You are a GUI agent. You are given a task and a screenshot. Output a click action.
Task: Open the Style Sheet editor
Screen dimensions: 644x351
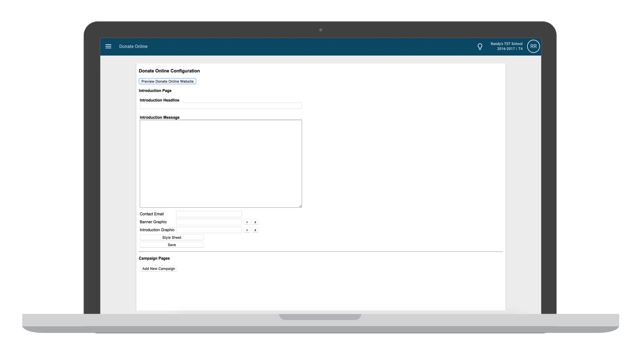172,238
